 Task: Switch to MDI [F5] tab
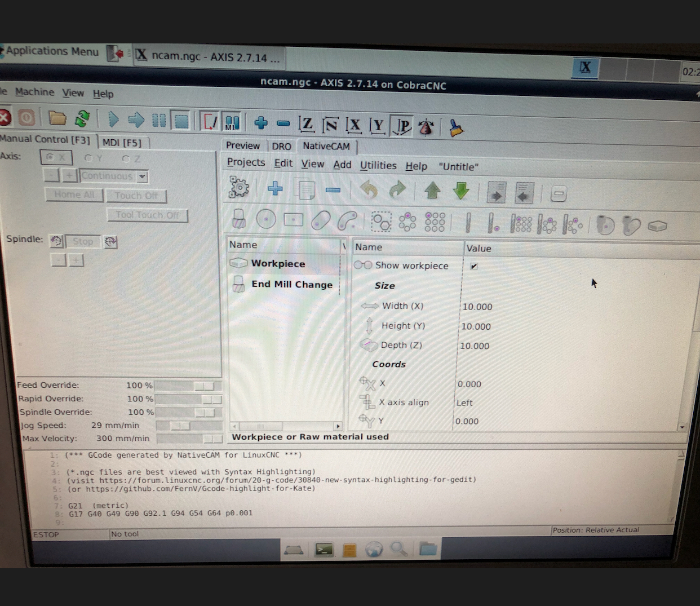[x=122, y=143]
